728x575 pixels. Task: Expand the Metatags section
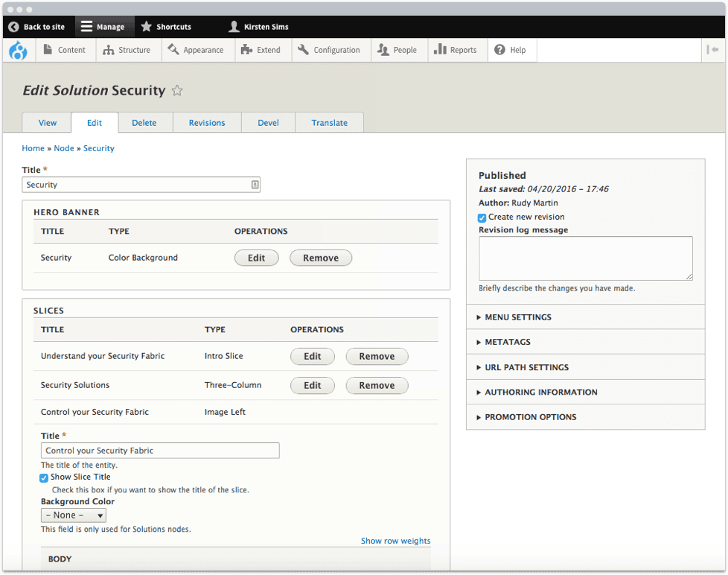click(586, 343)
